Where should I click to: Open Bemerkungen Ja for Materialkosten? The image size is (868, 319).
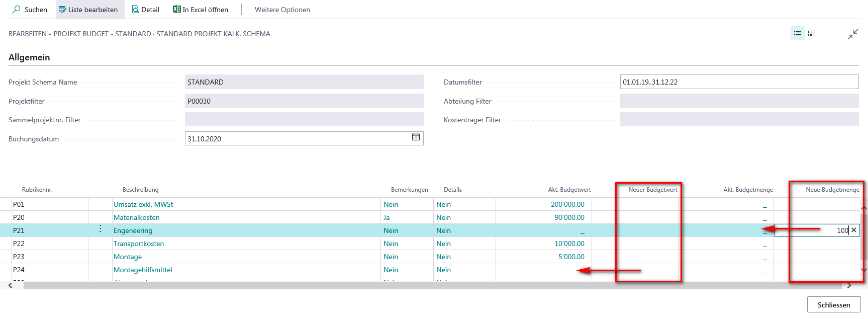[x=387, y=217]
